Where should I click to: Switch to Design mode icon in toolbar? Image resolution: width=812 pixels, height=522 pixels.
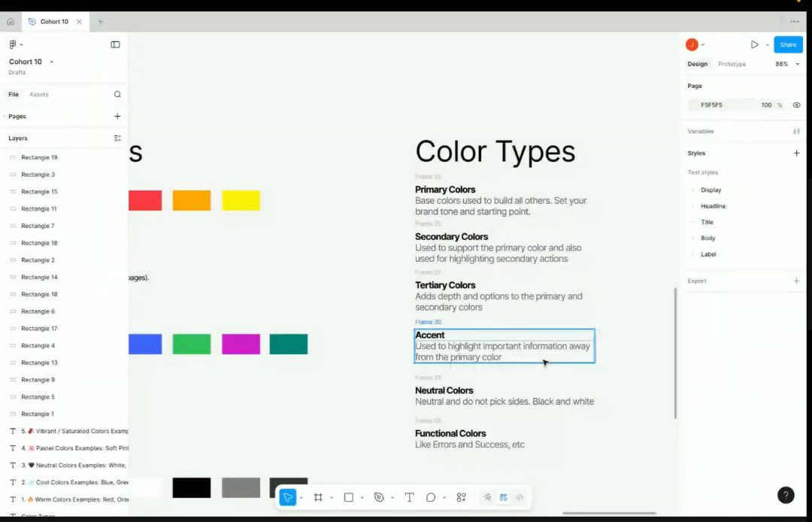(x=503, y=498)
